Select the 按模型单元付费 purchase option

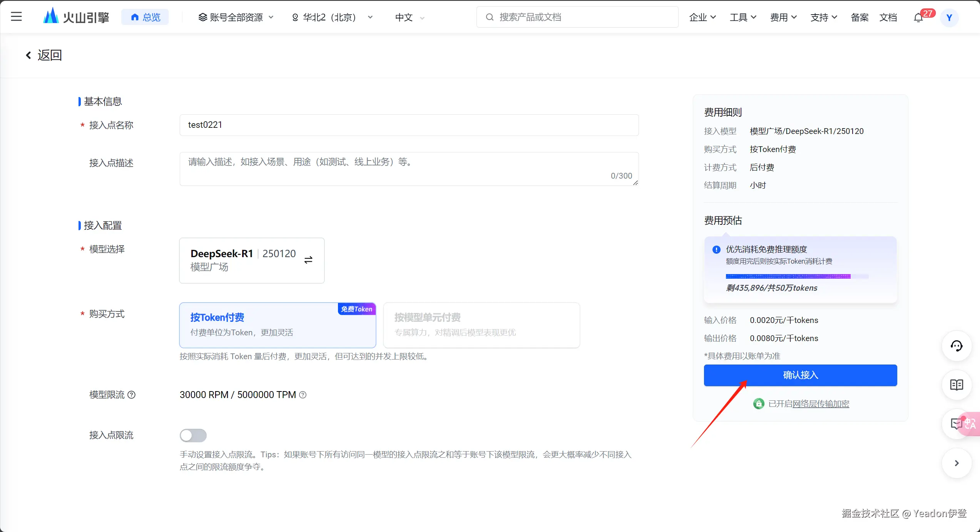coord(481,325)
